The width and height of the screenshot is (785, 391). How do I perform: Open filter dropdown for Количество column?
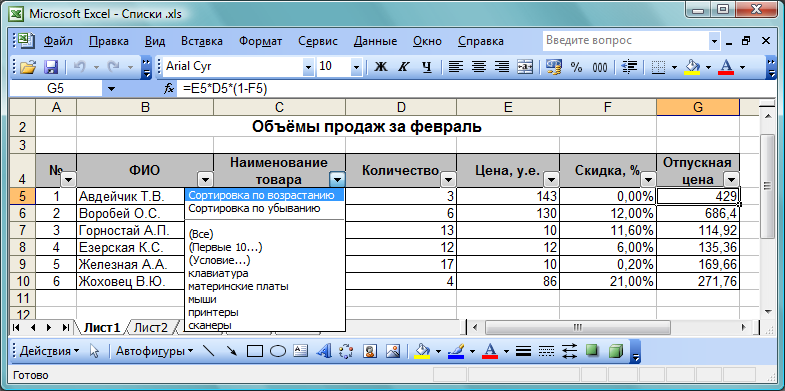449,179
